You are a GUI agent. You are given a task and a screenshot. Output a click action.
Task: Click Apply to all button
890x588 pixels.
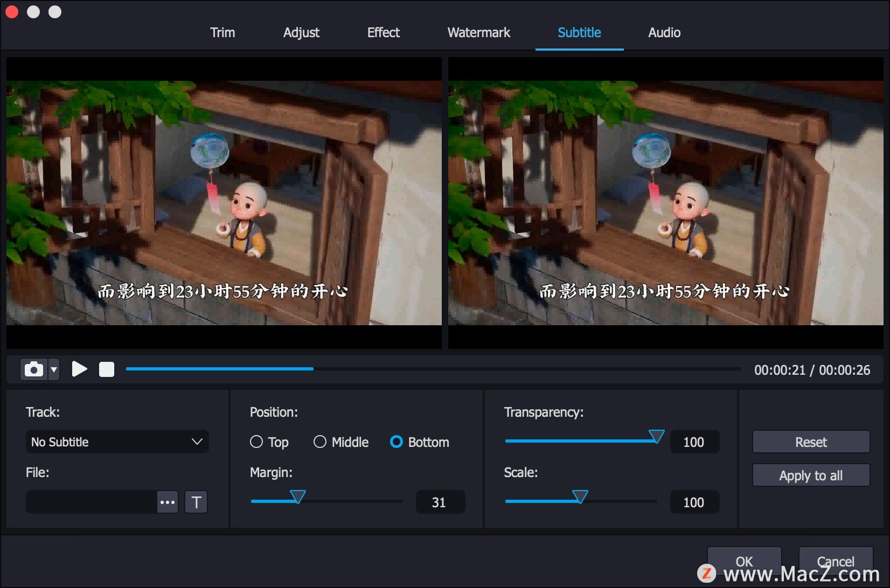tap(811, 475)
